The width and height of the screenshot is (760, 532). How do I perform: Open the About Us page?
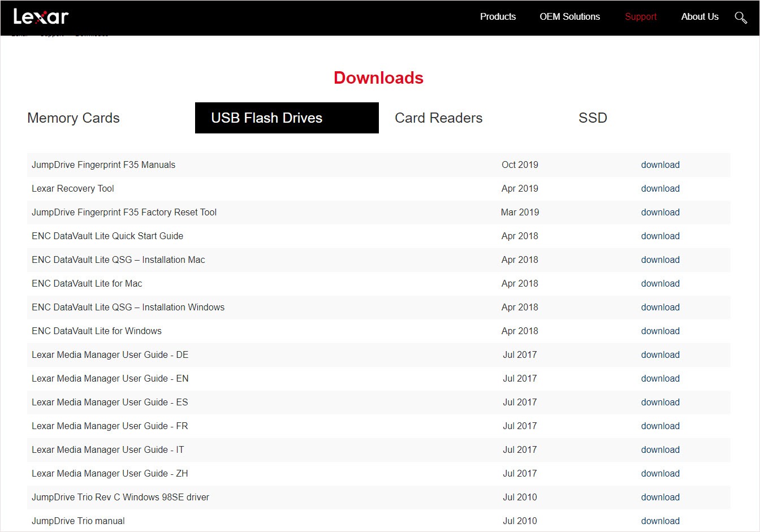tap(699, 16)
